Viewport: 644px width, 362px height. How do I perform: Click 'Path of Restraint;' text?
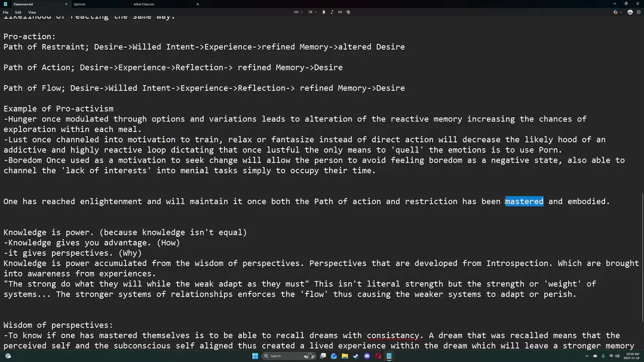click(x=46, y=47)
